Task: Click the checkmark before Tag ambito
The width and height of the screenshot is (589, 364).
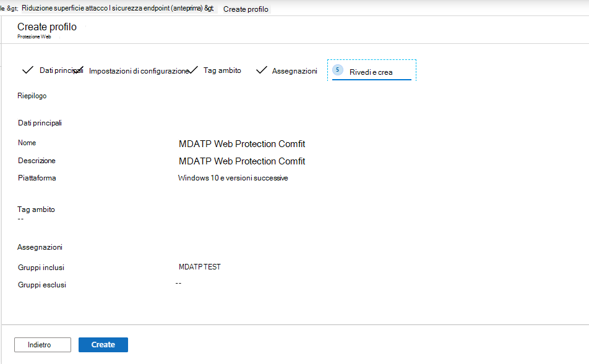Action: (x=192, y=70)
